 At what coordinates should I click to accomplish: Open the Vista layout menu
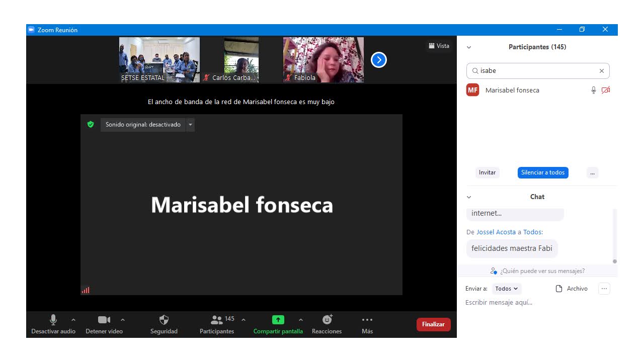pyautogui.click(x=439, y=46)
